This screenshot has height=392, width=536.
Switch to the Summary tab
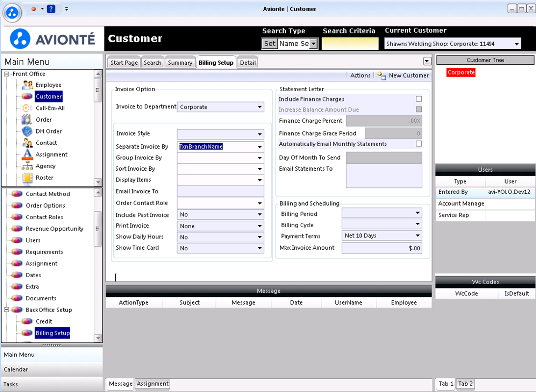[x=180, y=63]
